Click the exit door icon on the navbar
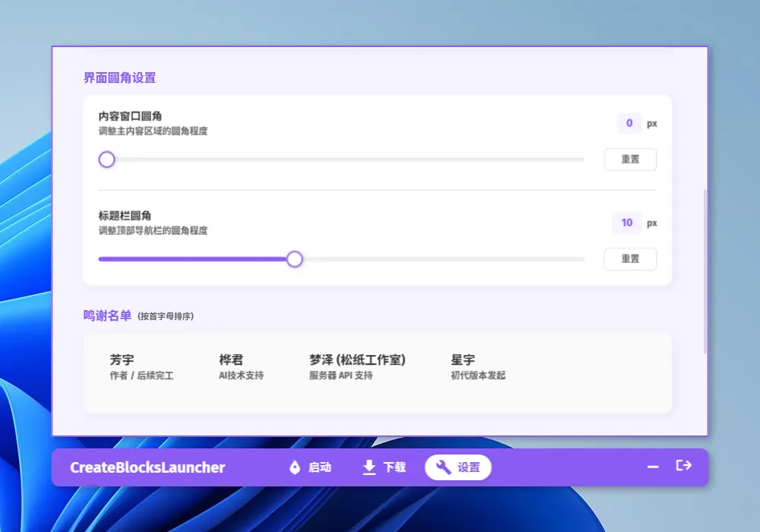This screenshot has width=760, height=532. point(683,467)
